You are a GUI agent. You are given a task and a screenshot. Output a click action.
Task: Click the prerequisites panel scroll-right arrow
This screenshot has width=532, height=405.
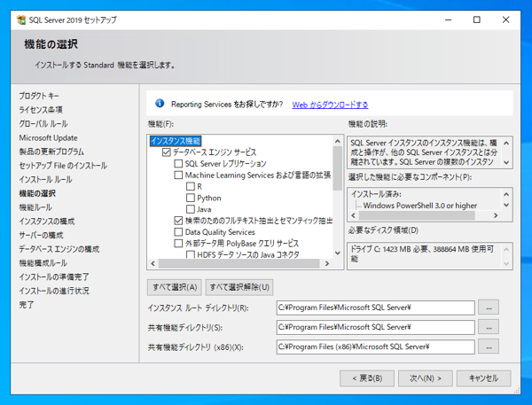point(496,215)
